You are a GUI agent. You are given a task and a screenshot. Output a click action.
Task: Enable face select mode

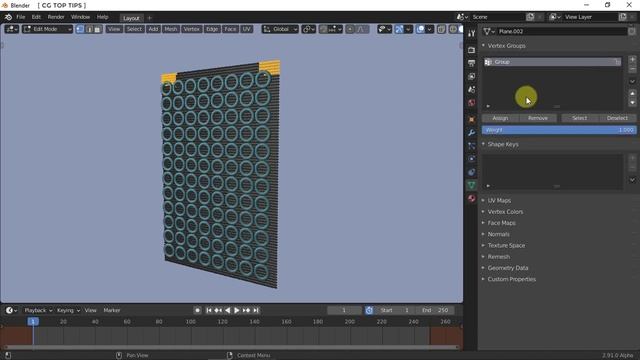coord(98,29)
